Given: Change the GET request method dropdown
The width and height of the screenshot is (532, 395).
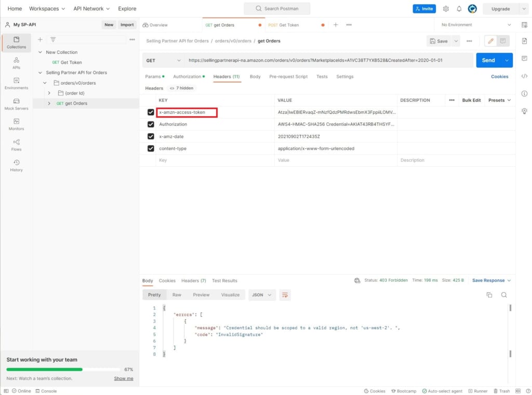Looking at the screenshot, I should click(163, 60).
